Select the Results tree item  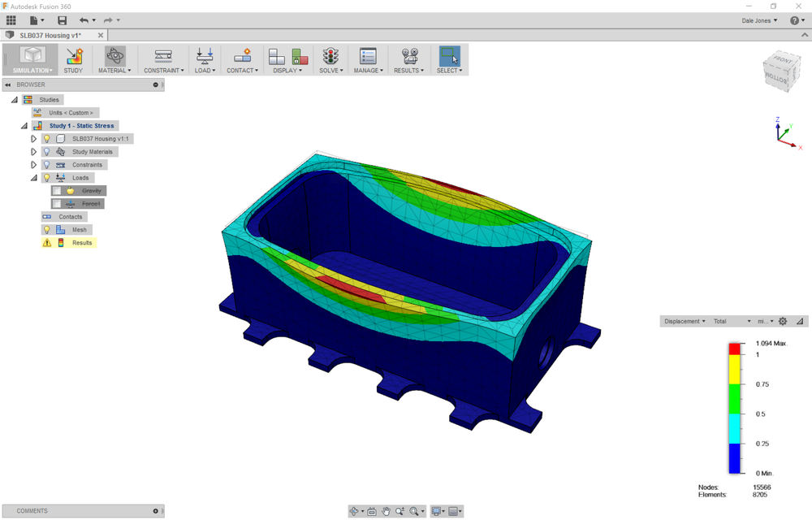(x=82, y=242)
